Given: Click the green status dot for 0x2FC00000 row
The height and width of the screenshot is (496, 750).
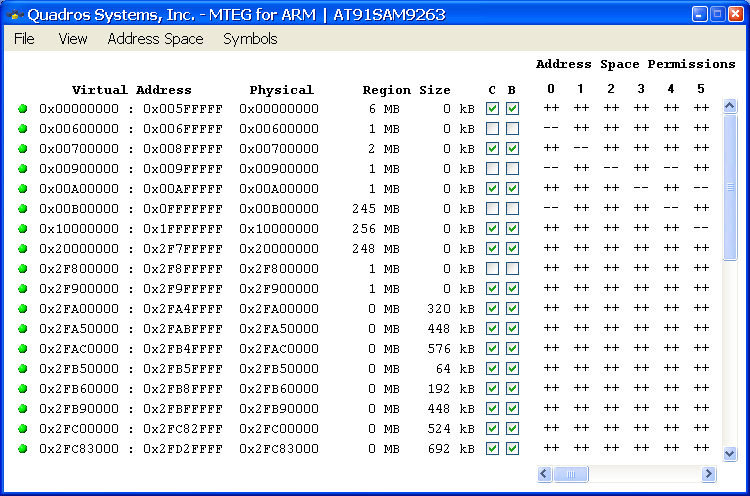Looking at the screenshot, I should 22,429.
